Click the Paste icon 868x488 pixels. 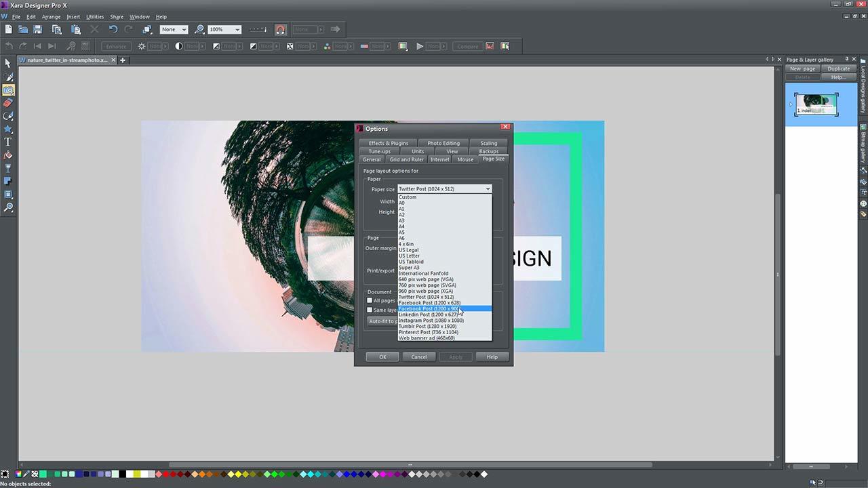coord(77,29)
